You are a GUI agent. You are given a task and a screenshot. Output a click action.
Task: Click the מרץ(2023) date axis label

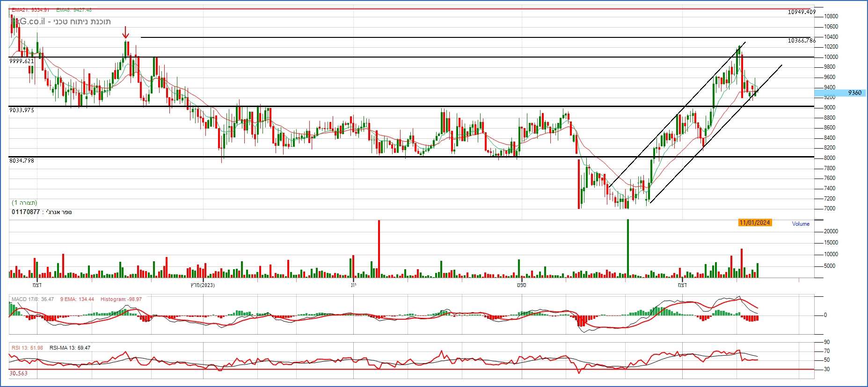tap(203, 285)
